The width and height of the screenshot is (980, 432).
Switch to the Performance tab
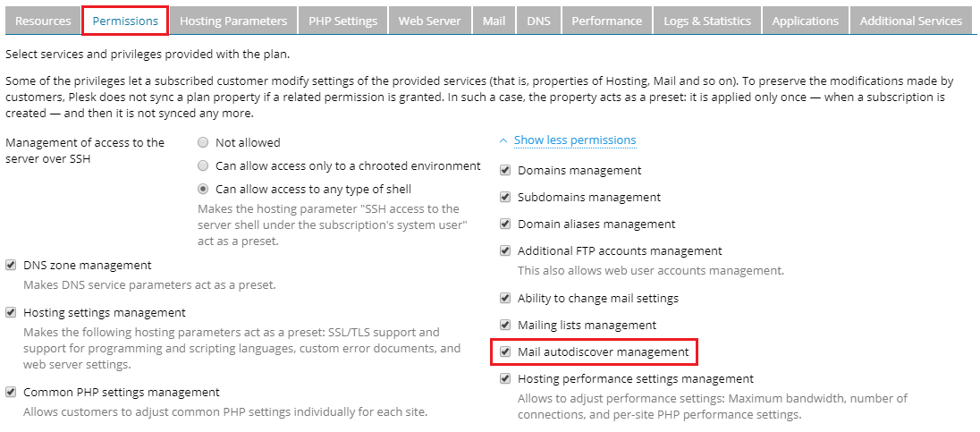coord(606,21)
